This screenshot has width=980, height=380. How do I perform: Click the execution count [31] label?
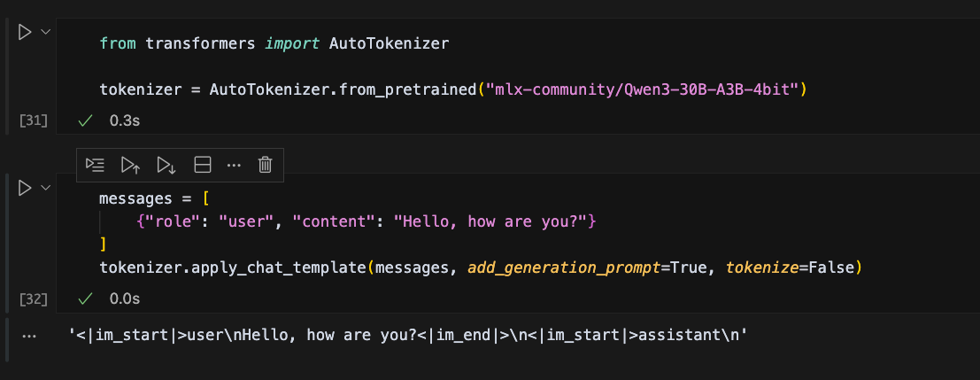(32, 119)
